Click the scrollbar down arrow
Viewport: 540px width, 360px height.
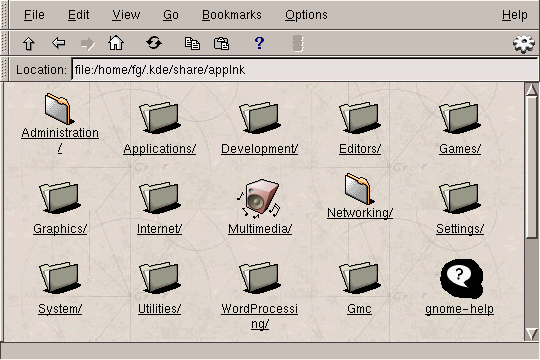click(x=532, y=334)
